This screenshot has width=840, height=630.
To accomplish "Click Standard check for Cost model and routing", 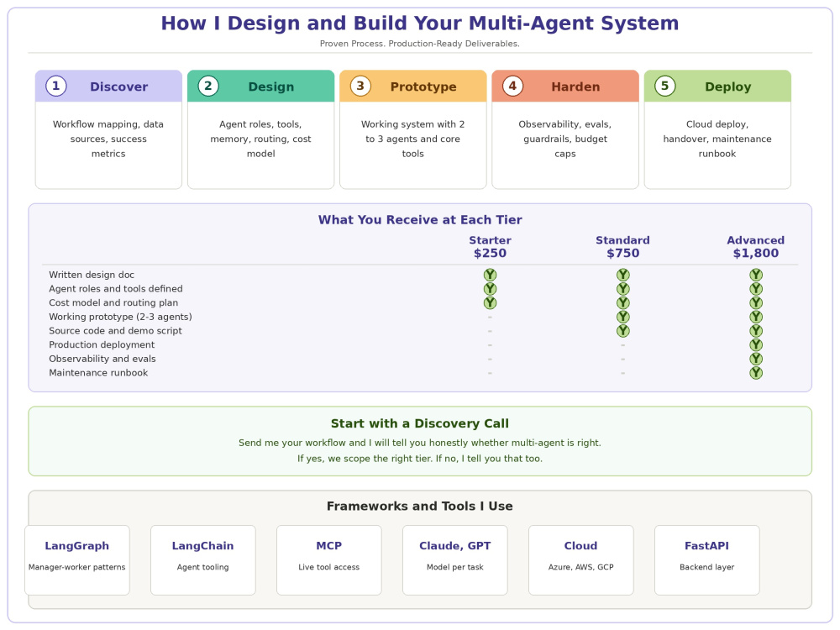I will 623,302.
